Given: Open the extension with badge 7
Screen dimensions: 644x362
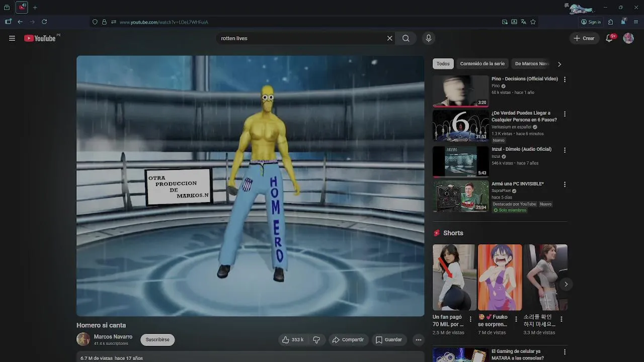Looking at the screenshot, I should pyautogui.click(x=623, y=22).
